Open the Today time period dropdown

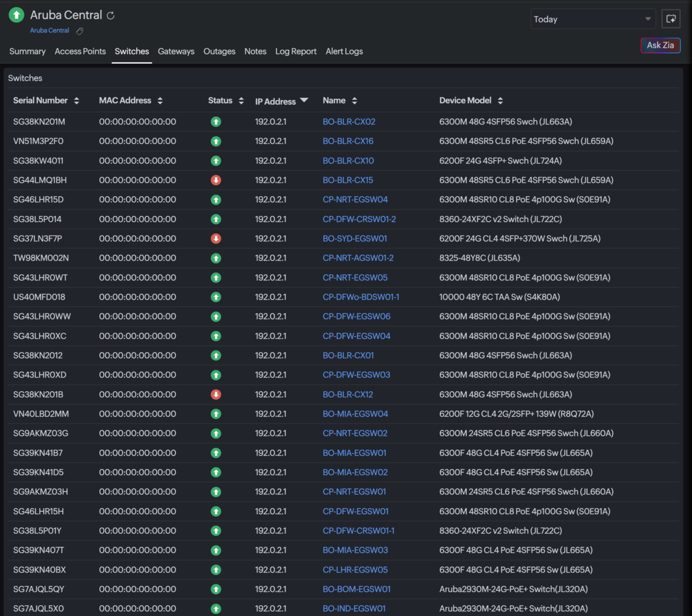click(x=593, y=19)
